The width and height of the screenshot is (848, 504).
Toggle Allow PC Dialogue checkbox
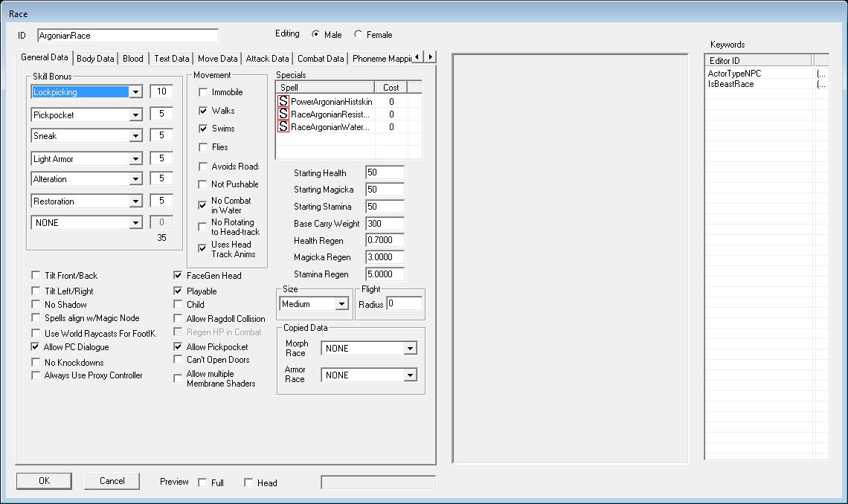pyautogui.click(x=35, y=347)
